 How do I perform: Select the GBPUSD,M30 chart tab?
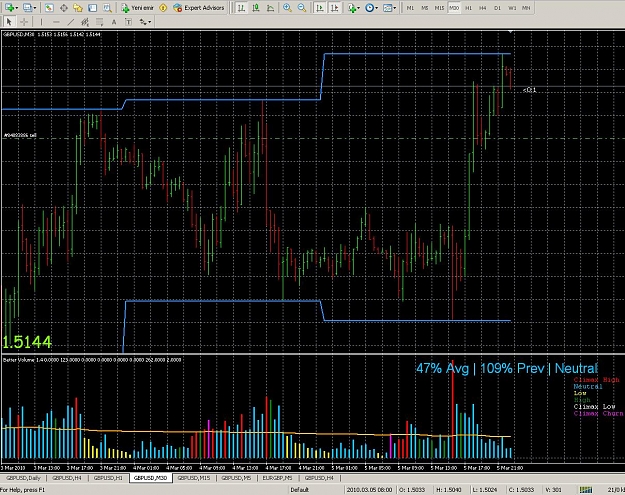150,477
